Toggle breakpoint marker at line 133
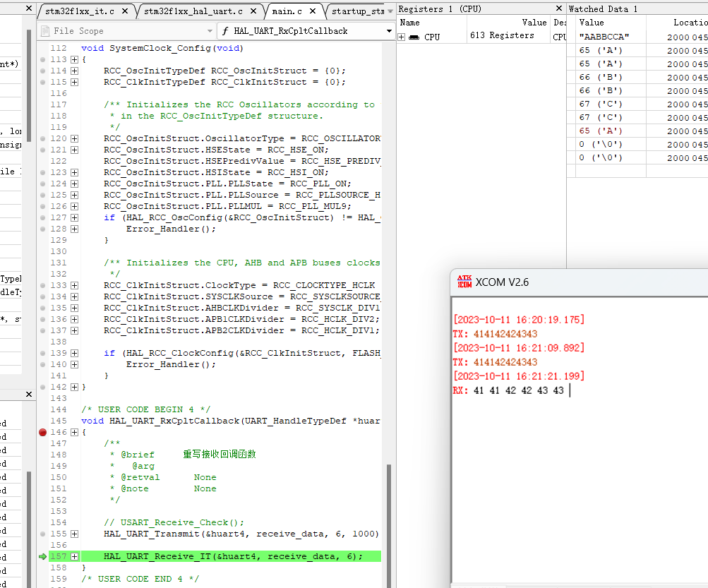The width and height of the screenshot is (708, 588). pyautogui.click(x=43, y=285)
